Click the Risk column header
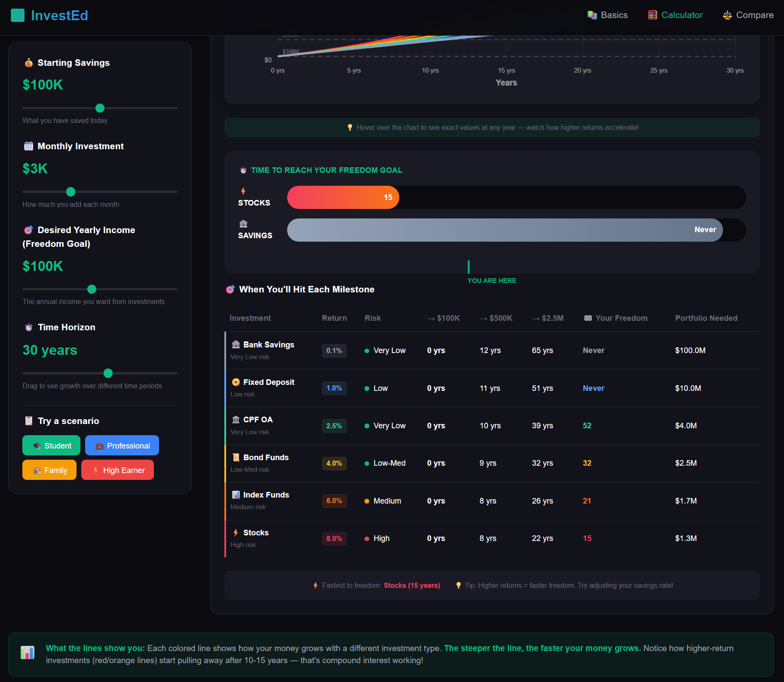 pos(373,318)
